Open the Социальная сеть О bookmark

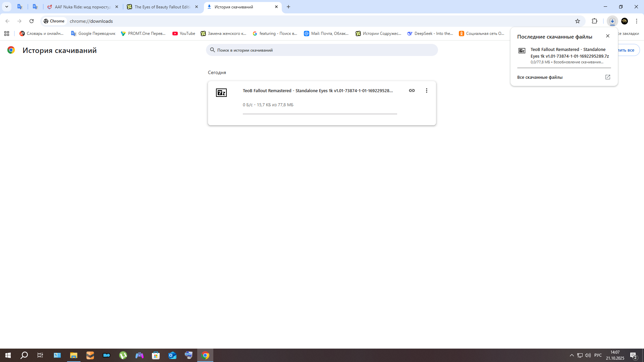(482, 34)
